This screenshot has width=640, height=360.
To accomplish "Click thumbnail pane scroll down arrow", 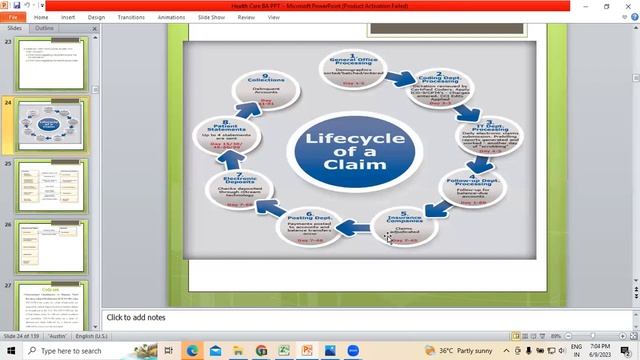I will 96,327.
